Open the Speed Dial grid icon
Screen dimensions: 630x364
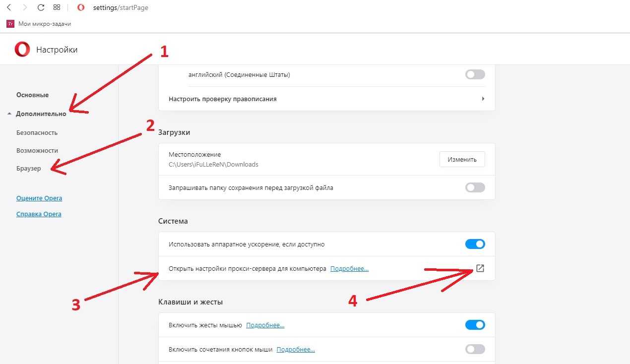click(57, 7)
